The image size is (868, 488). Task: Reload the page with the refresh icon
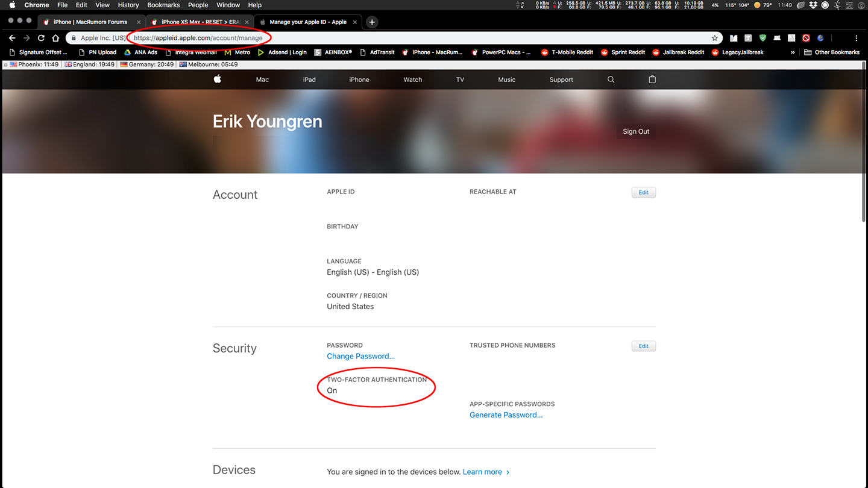(41, 38)
